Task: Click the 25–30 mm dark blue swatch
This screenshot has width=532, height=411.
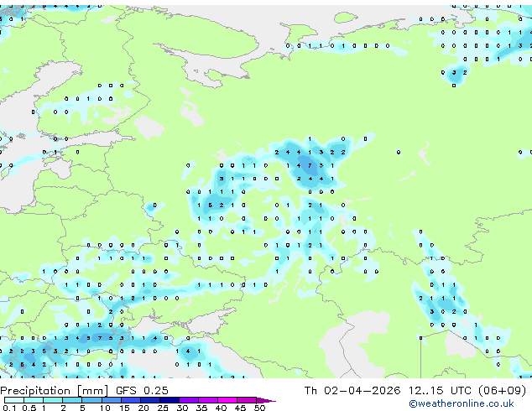Action: click(x=169, y=400)
